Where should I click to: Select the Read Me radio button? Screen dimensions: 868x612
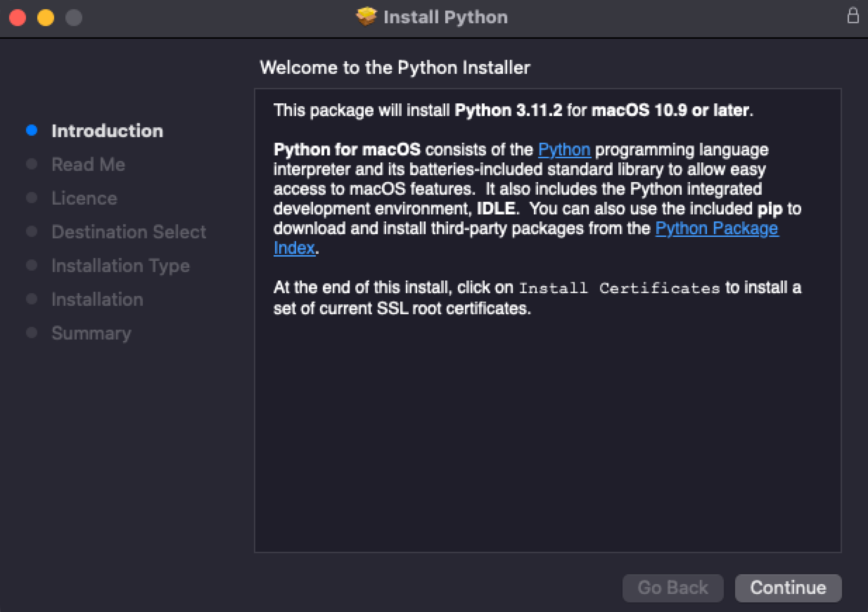[34, 164]
